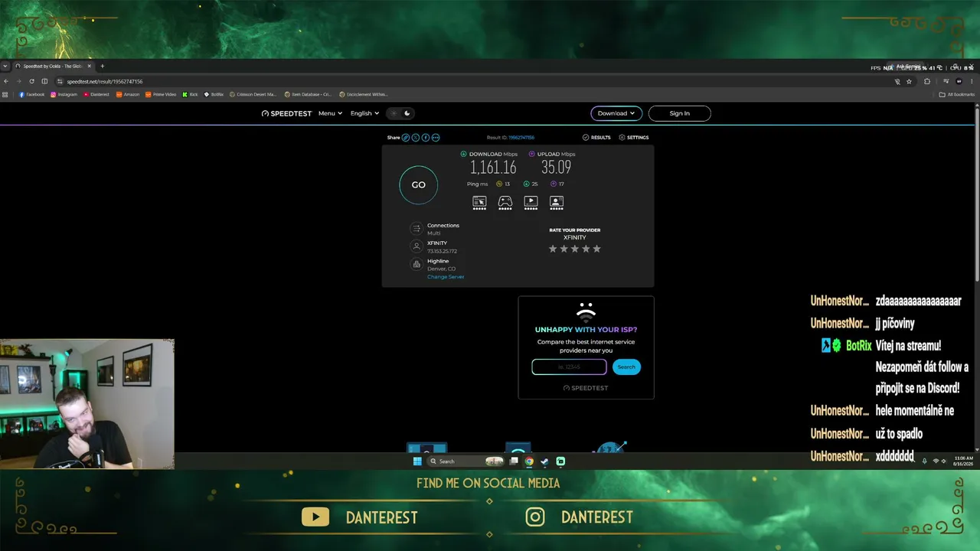Copy the result link with the Share link icon

click(x=406, y=138)
